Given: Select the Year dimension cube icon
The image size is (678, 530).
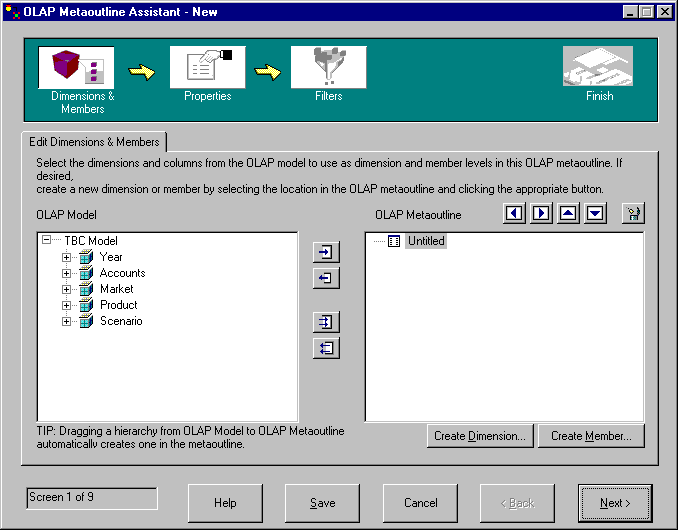Looking at the screenshot, I should 86,257.
